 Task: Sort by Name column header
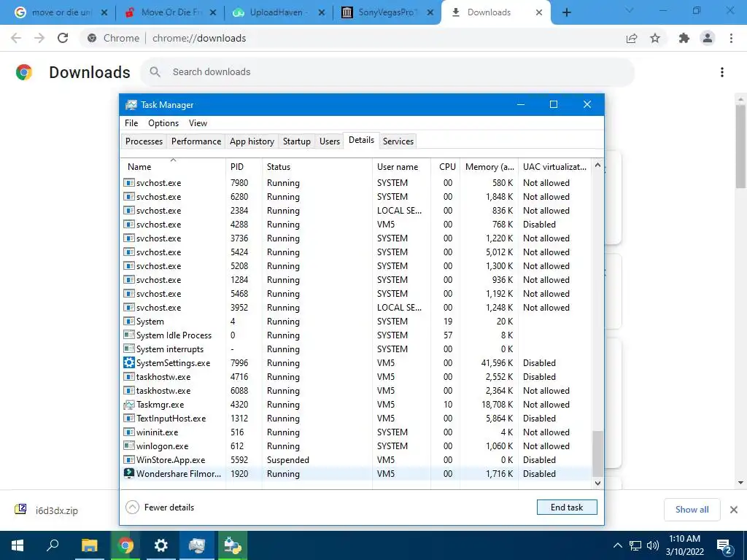tap(173, 167)
